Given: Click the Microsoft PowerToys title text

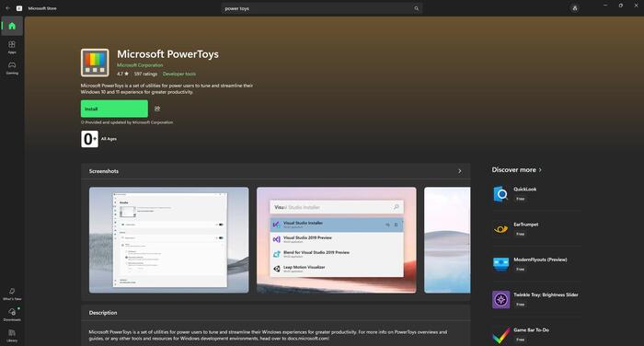Looking at the screenshot, I should pyautogui.click(x=167, y=54).
